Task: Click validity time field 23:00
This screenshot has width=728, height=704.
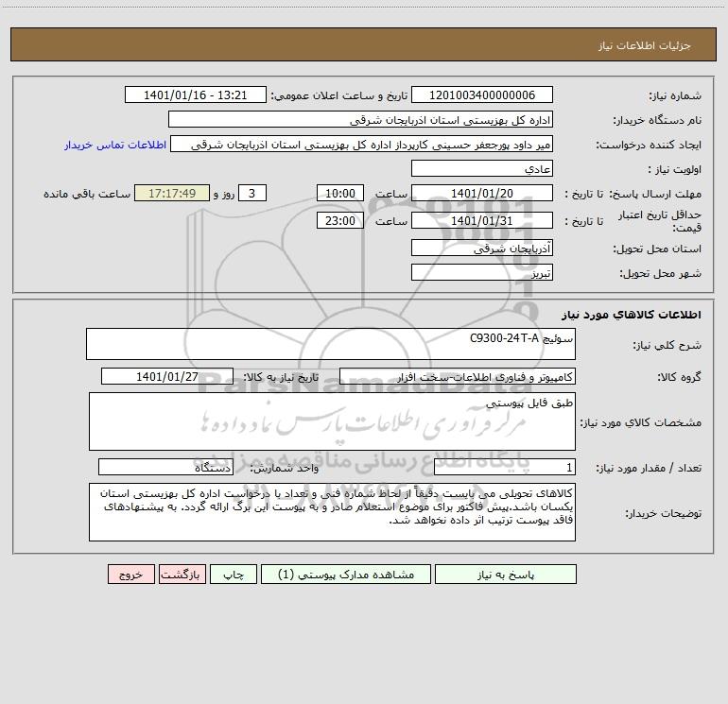Action: [x=339, y=220]
